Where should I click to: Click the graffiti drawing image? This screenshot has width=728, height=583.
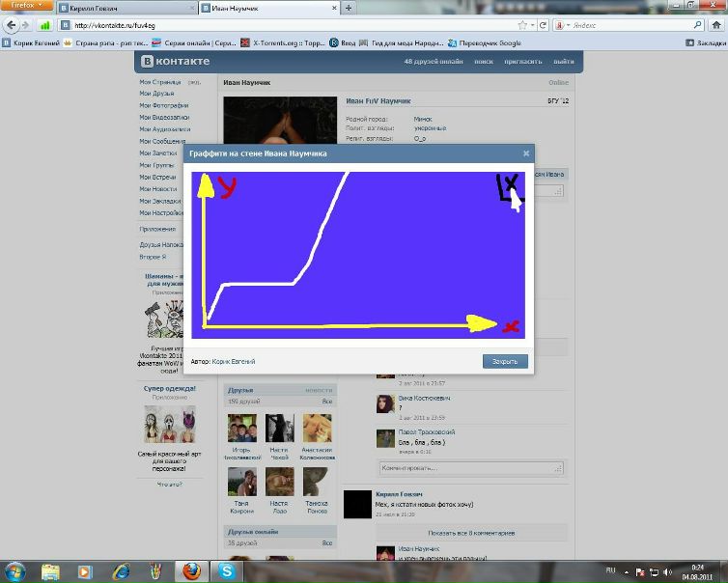[358, 255]
